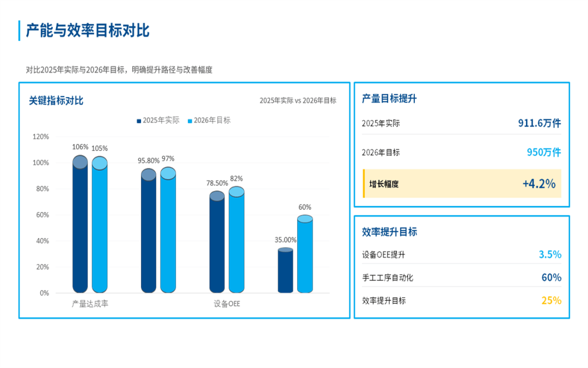The height and width of the screenshot is (368, 588).
Task: Select the 产能与效率目标对比 slide title
Action: [88, 31]
